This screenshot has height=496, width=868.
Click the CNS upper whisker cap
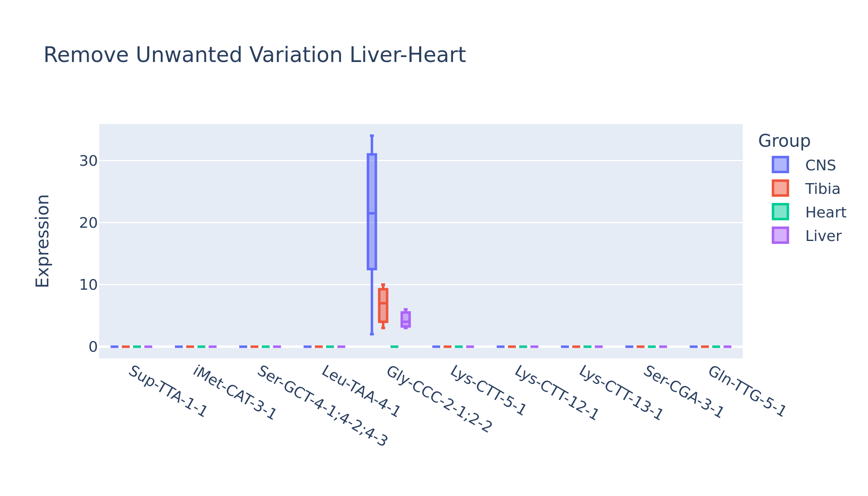coord(372,136)
